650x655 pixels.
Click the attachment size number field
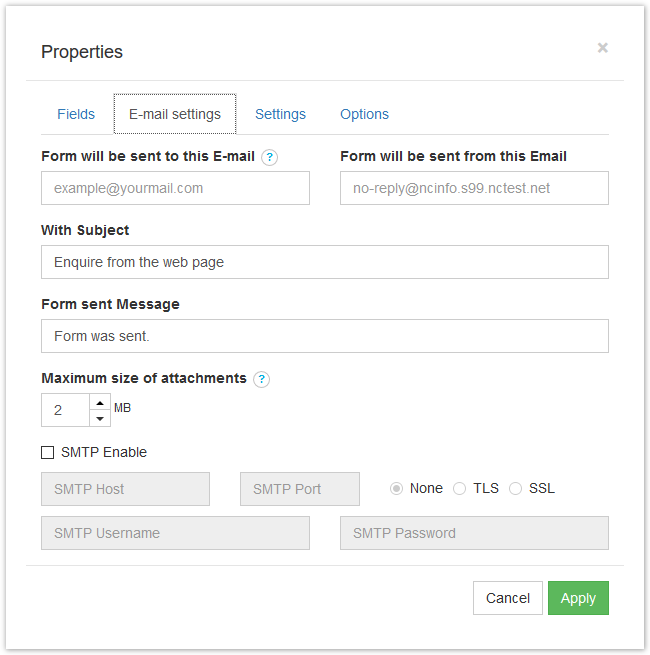point(66,410)
